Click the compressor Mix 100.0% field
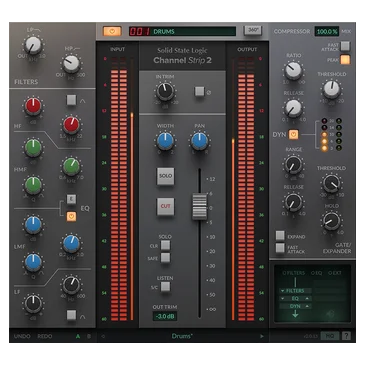The width and height of the screenshot is (365, 365). (x=326, y=31)
